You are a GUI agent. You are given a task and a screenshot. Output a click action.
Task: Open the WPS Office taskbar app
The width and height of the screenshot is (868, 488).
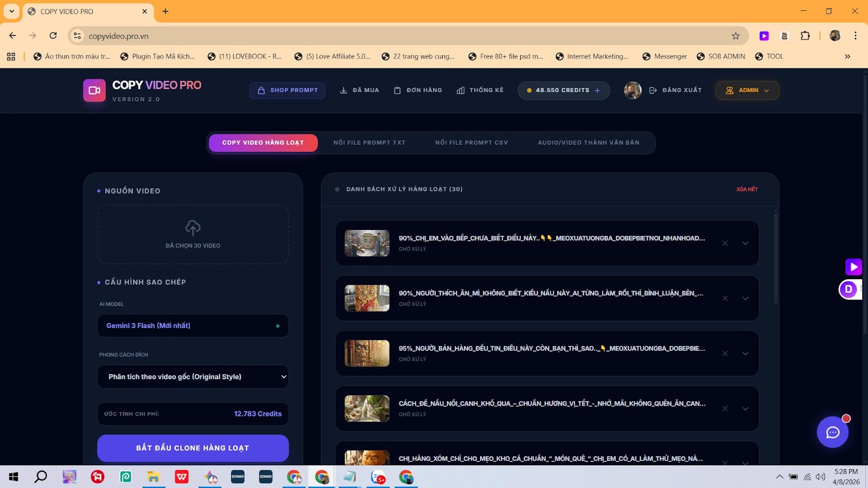[x=182, y=477]
